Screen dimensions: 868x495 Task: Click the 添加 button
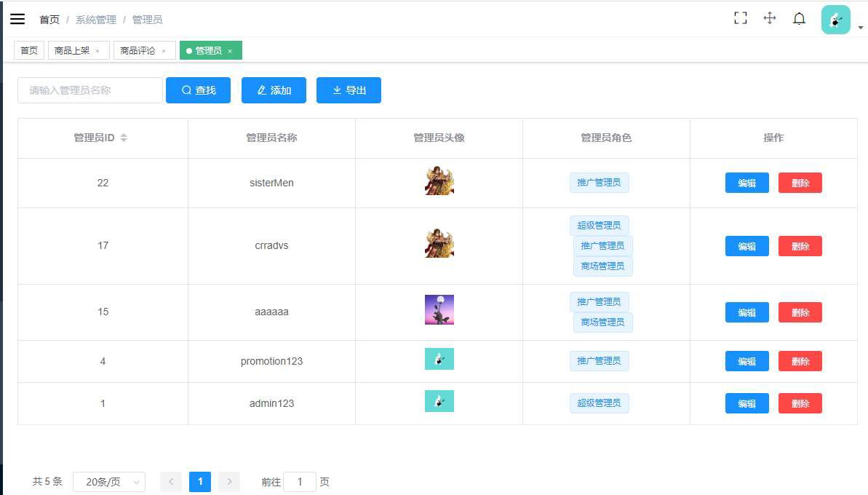coord(274,90)
